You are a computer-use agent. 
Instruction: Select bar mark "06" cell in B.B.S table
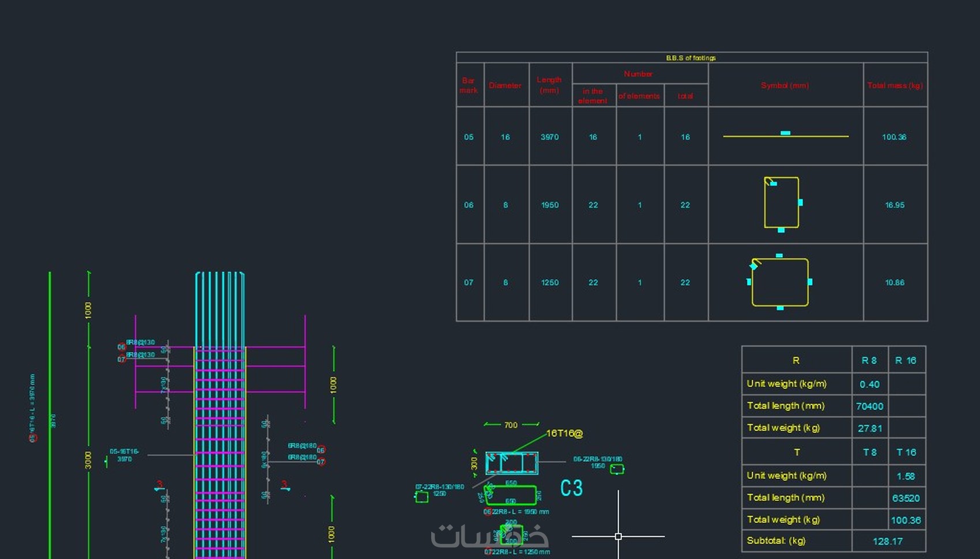coord(469,205)
